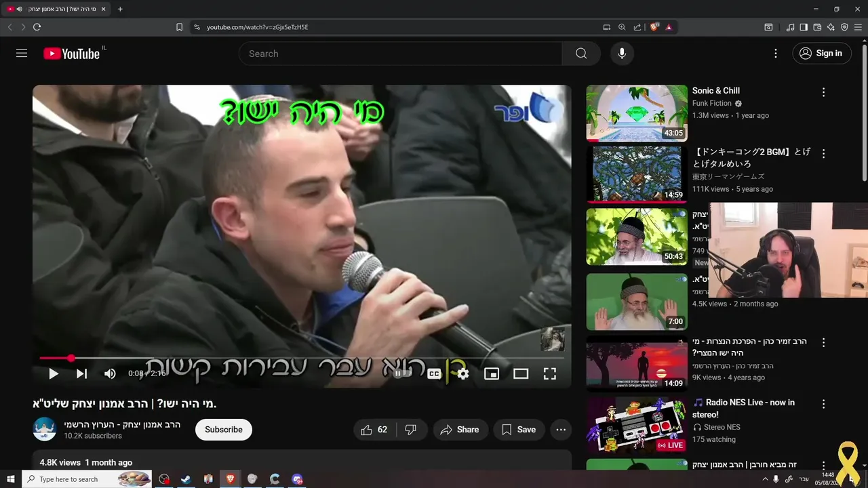Open options menu for Sonic & Chill
Screen dimensions: 868x488
[x=824, y=92]
